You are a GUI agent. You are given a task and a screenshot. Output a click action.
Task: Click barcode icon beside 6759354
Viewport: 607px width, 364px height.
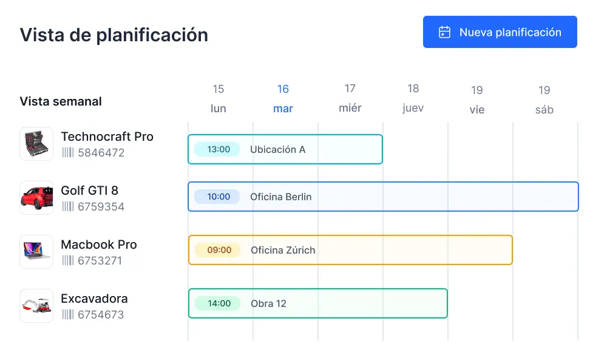coord(67,207)
